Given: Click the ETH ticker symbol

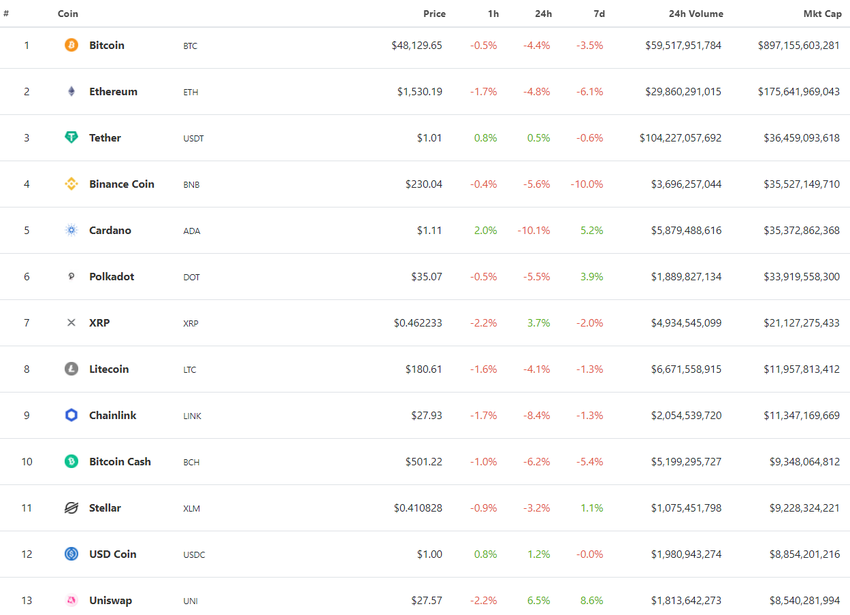Looking at the screenshot, I should [x=191, y=92].
